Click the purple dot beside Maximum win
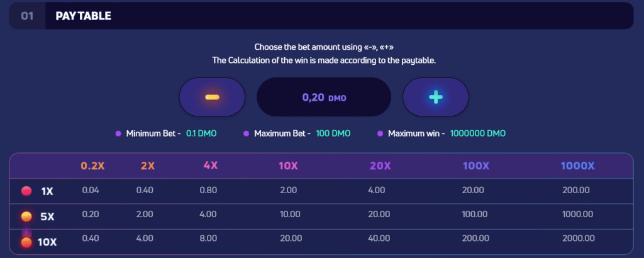The width and height of the screenshot is (644, 258). (x=380, y=133)
